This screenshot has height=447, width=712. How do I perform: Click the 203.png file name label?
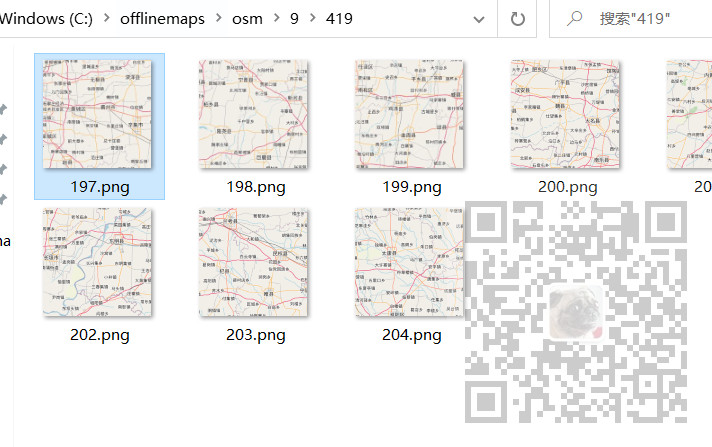(x=256, y=335)
